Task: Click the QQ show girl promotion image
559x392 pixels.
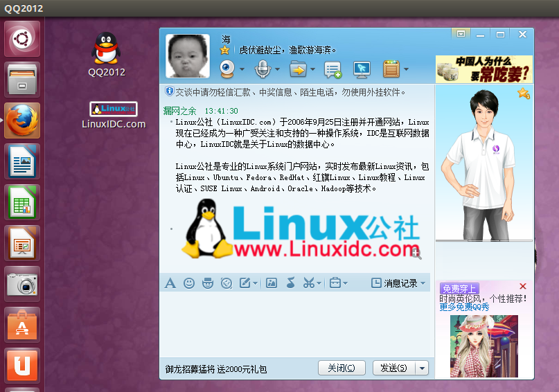Action: (x=483, y=346)
